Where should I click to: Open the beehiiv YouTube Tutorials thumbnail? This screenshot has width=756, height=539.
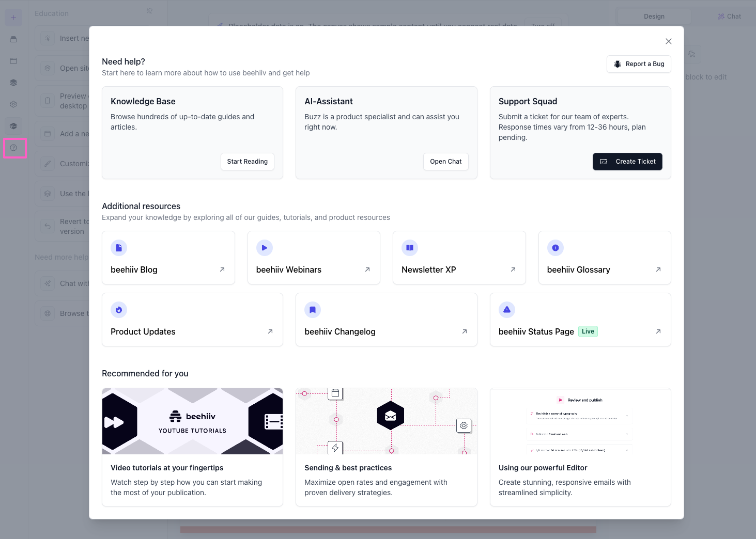click(192, 421)
